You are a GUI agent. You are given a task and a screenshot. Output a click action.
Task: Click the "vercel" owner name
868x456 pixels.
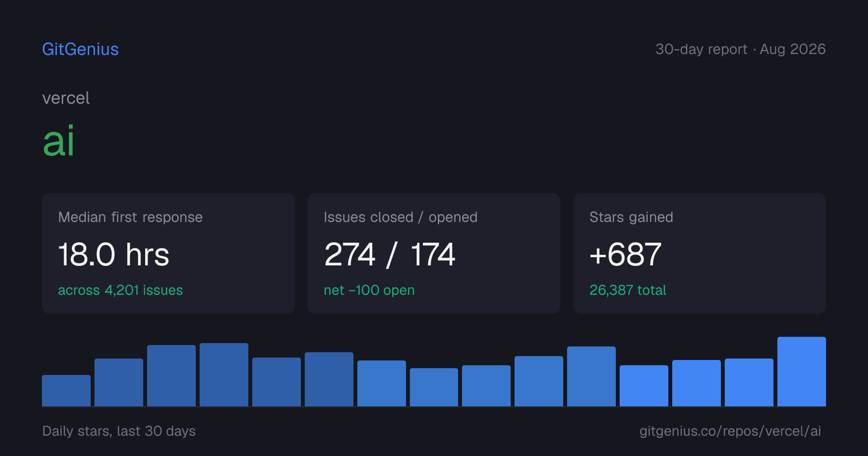[66, 98]
